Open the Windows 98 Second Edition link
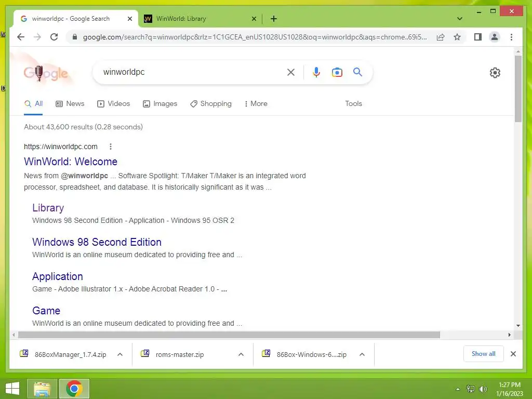Image resolution: width=532 pixels, height=399 pixels. 97,242
